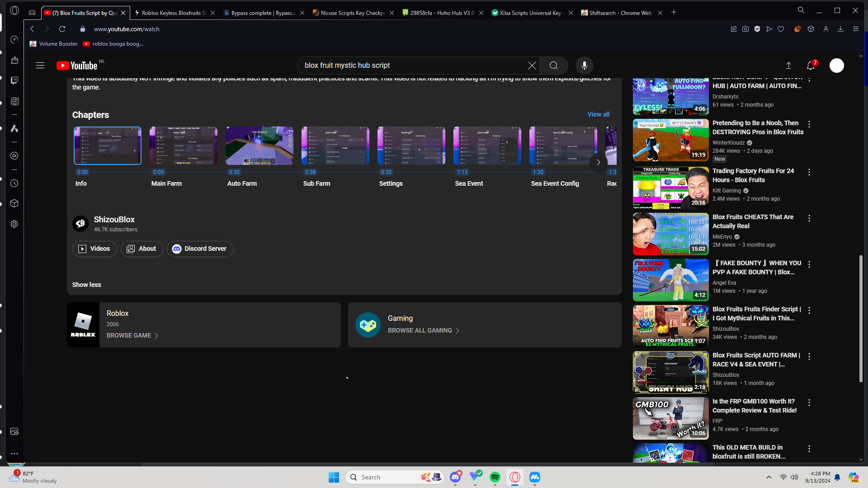Open a new browser tab
This screenshot has width=868, height=488.
[x=674, y=12]
